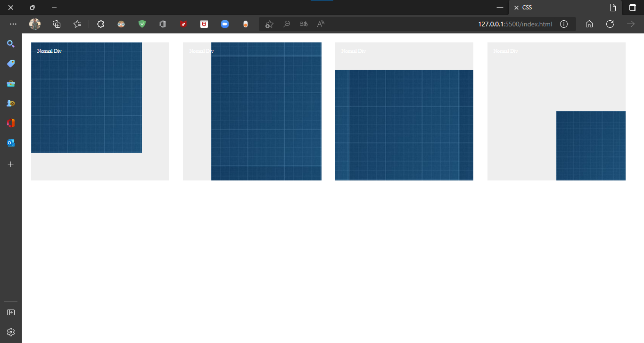The height and width of the screenshot is (343, 644).
Task: Open the Collections flyout
Action: [x=56, y=24]
